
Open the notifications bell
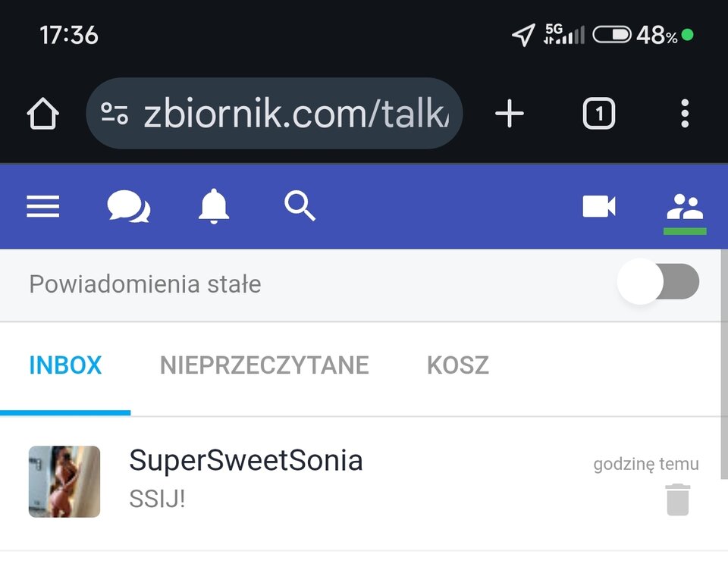coord(213,206)
